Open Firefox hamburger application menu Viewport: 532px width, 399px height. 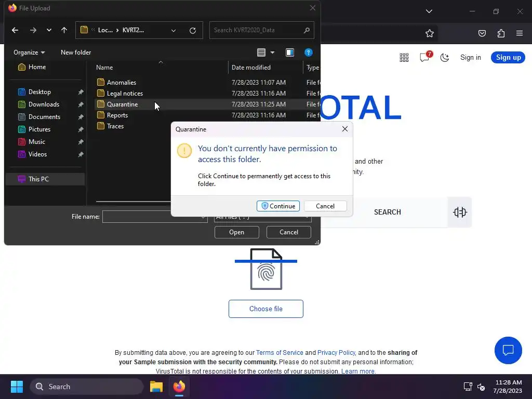pos(520,33)
